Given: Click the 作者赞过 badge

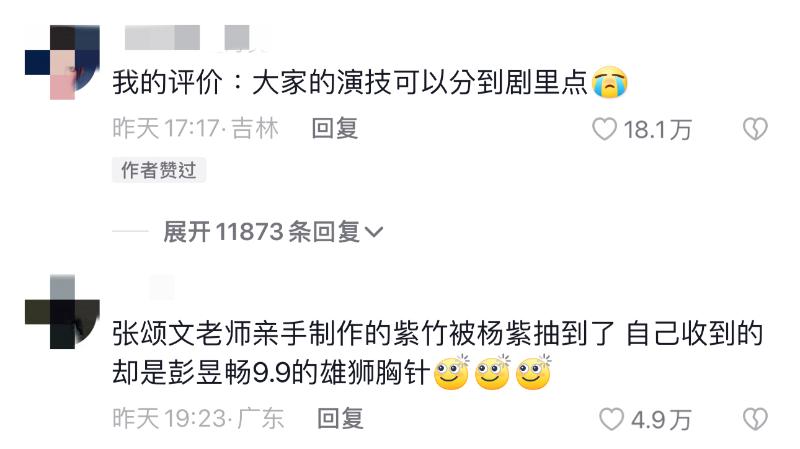Looking at the screenshot, I should (x=159, y=170).
